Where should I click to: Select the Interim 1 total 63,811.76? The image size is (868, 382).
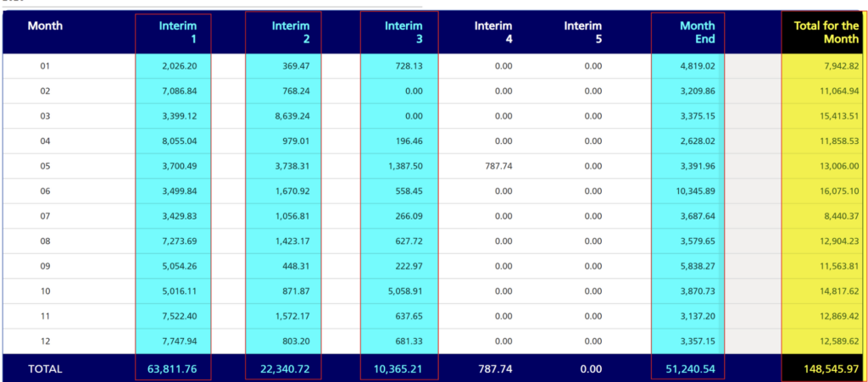(172, 369)
